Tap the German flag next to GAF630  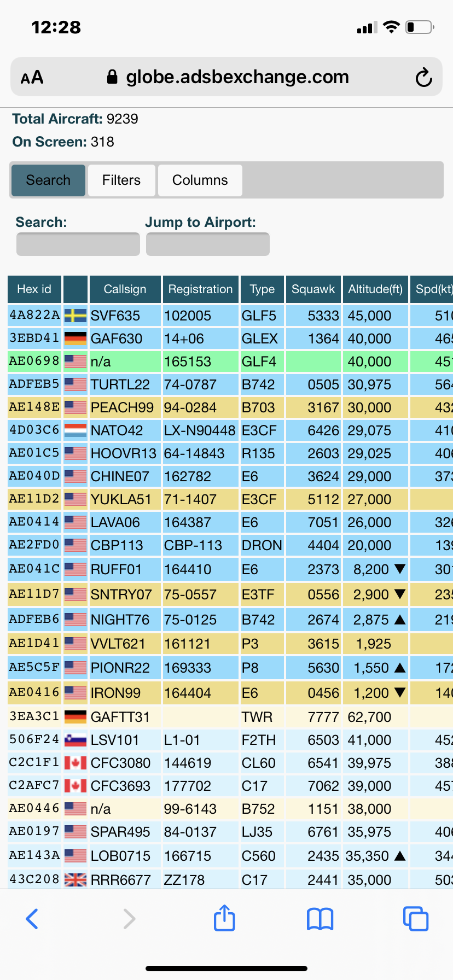(x=75, y=339)
